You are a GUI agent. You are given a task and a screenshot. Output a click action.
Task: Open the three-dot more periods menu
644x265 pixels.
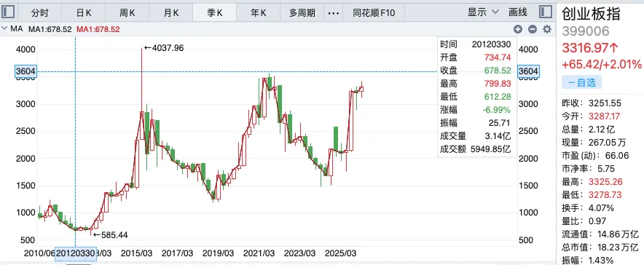click(334, 13)
